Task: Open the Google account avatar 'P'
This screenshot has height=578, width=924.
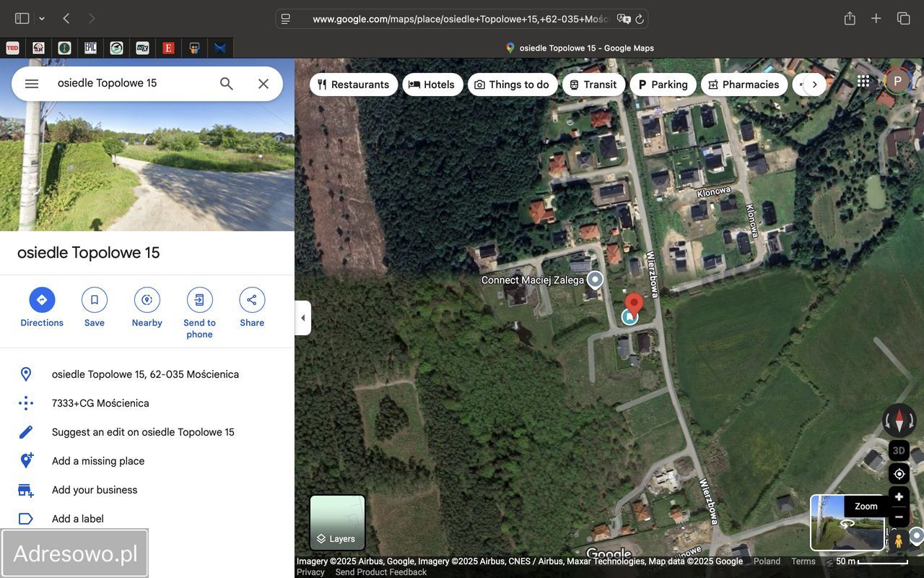Action: (898, 82)
